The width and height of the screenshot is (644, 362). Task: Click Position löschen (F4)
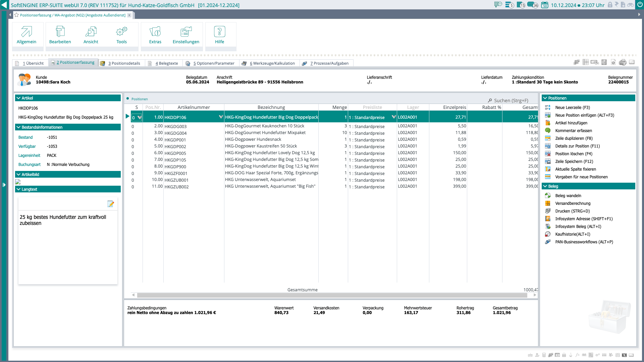pos(574,154)
